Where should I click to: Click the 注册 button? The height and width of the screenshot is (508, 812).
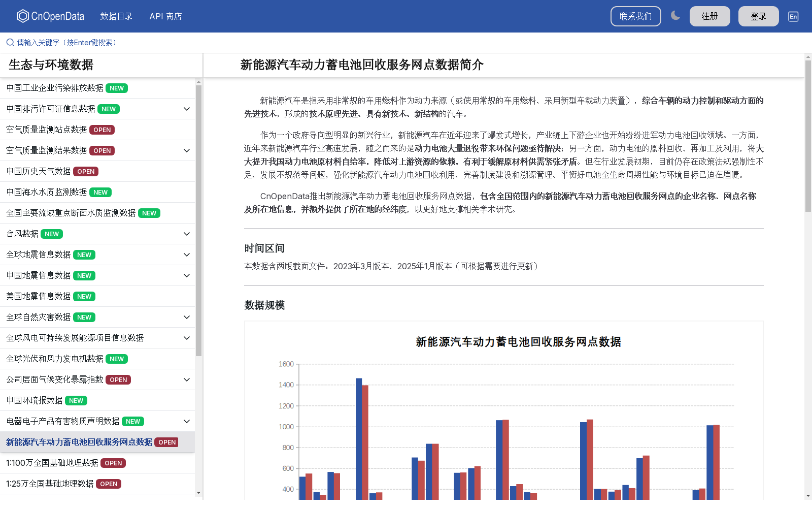[709, 16]
